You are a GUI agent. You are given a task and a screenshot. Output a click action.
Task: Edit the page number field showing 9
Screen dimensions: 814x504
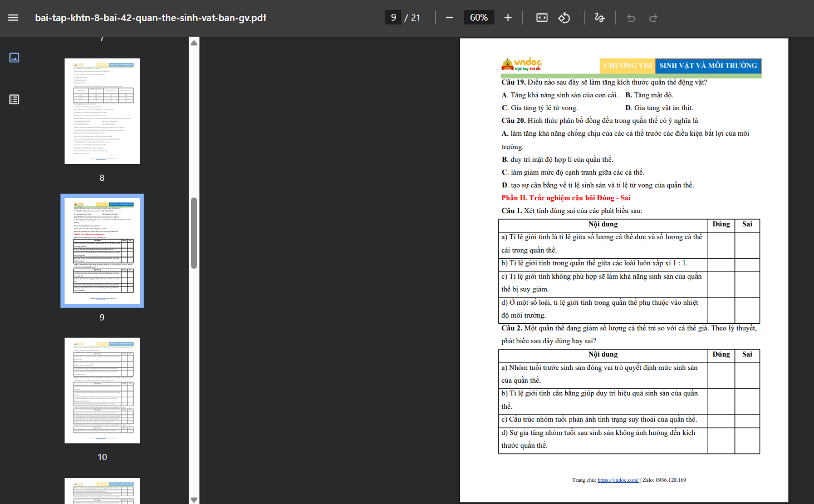pos(393,18)
